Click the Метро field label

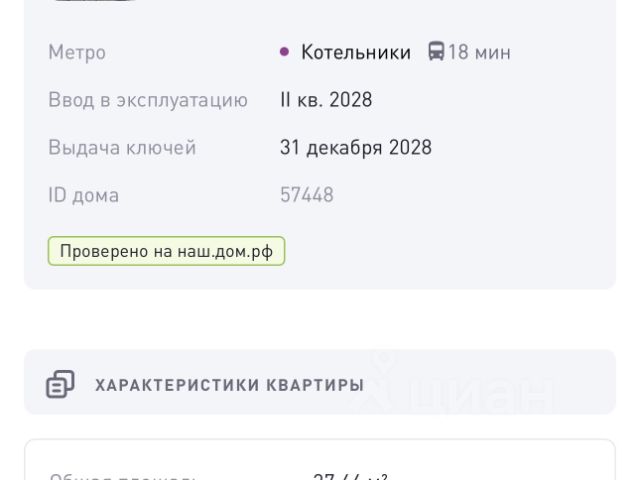click(x=77, y=53)
